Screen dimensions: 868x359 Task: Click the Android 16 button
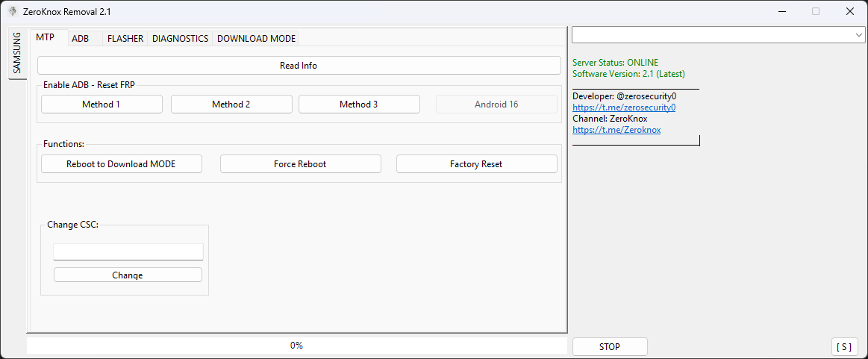pyautogui.click(x=496, y=104)
